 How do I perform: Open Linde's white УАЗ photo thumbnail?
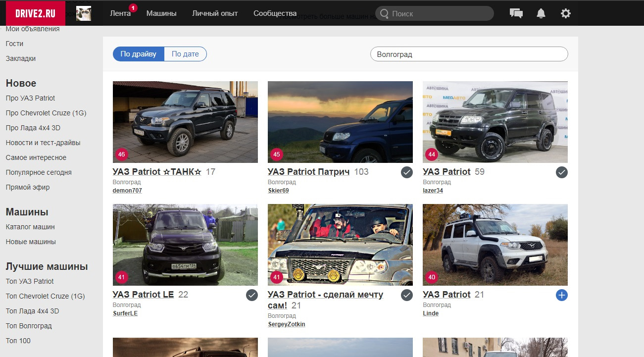coord(495,245)
